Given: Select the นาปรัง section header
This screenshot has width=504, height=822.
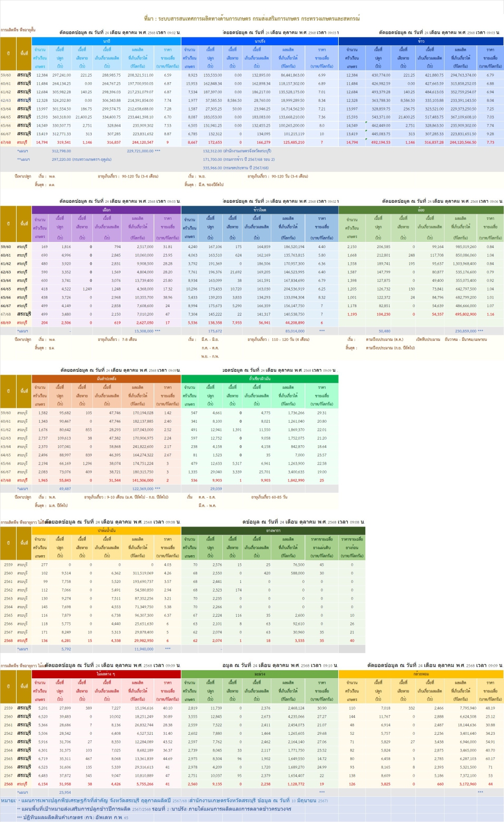Looking at the screenshot, I should coord(260,41).
